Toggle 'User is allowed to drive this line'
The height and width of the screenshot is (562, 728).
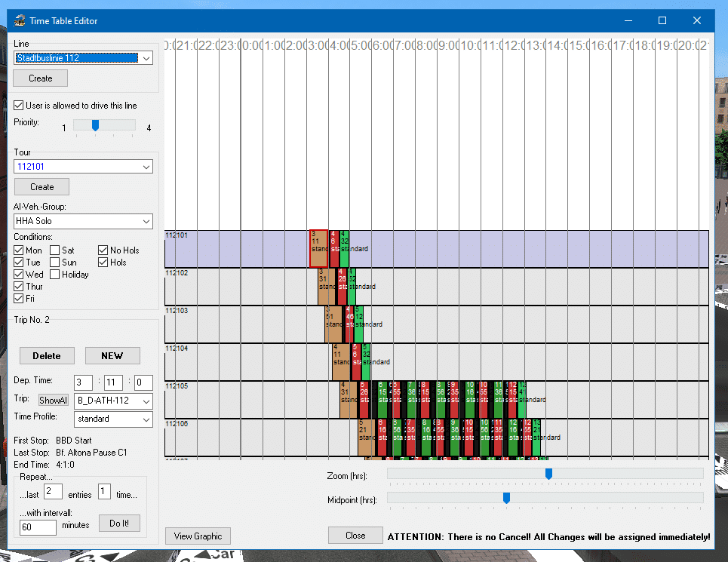pos(20,106)
